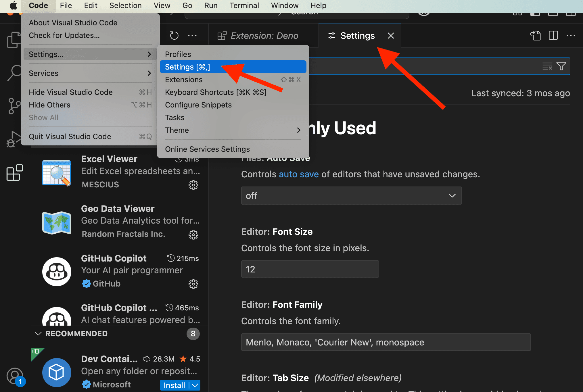Viewport: 583px width, 392px height.
Task: Clear the settings search input
Action: [547, 66]
